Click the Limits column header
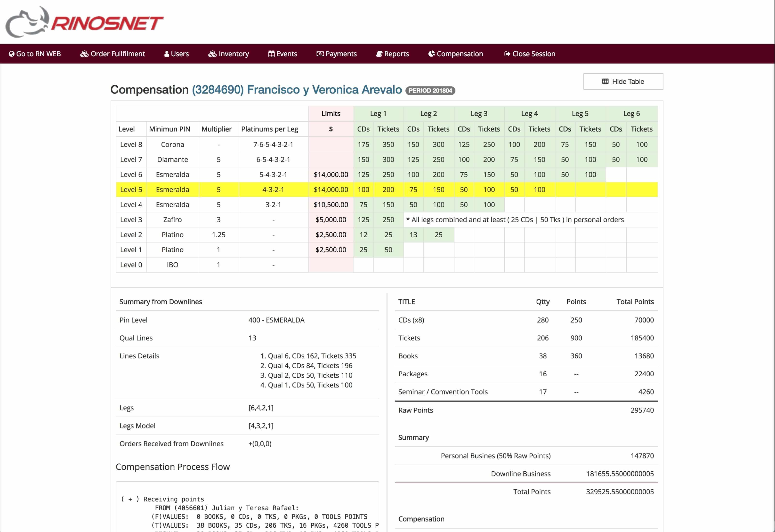The image size is (775, 532). point(331,113)
